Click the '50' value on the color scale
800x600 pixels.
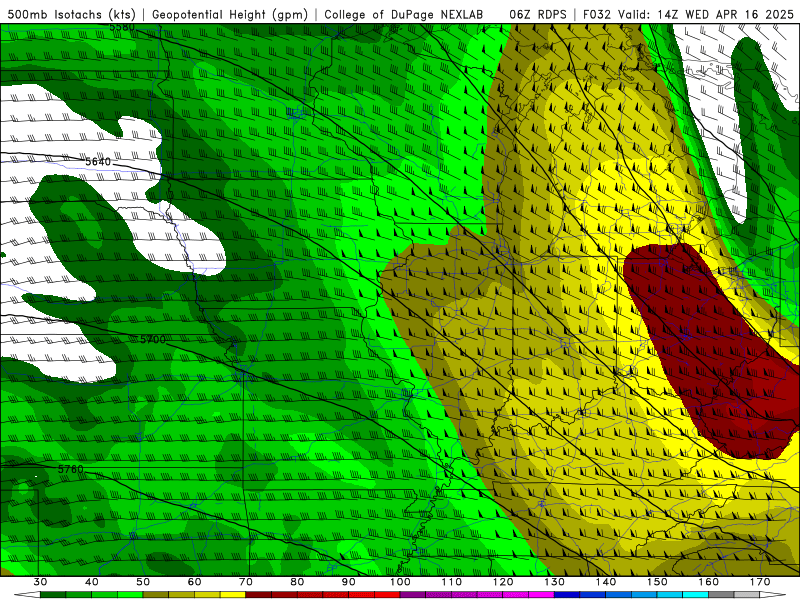click(x=143, y=582)
